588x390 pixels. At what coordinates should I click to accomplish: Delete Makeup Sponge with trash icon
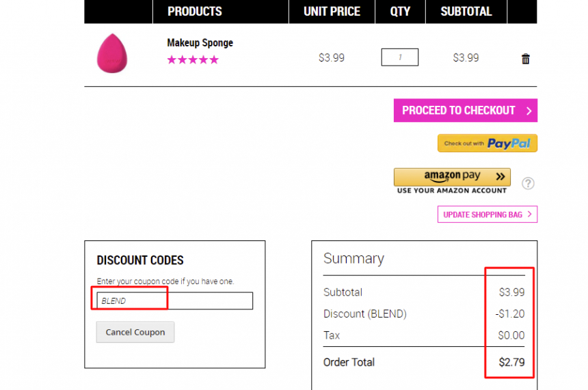tap(525, 59)
